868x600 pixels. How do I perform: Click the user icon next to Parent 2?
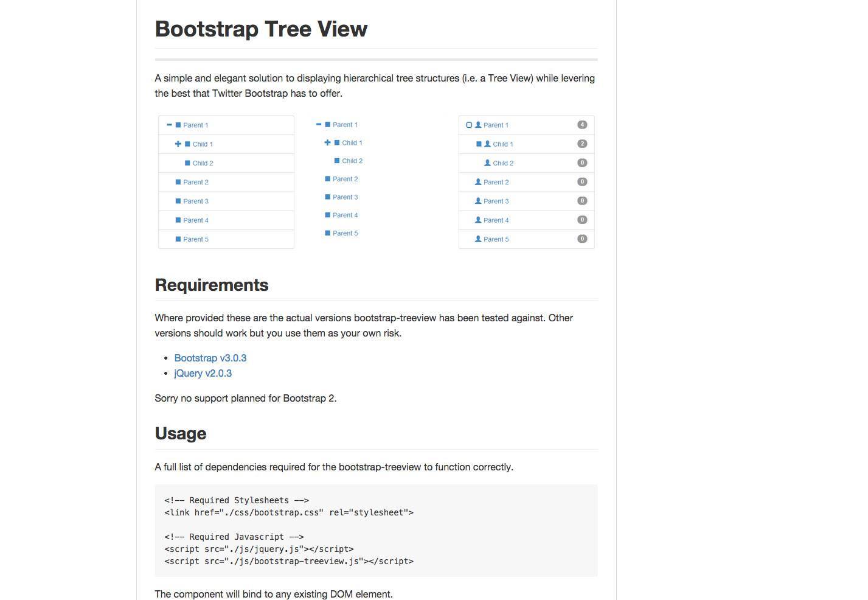pos(478,182)
